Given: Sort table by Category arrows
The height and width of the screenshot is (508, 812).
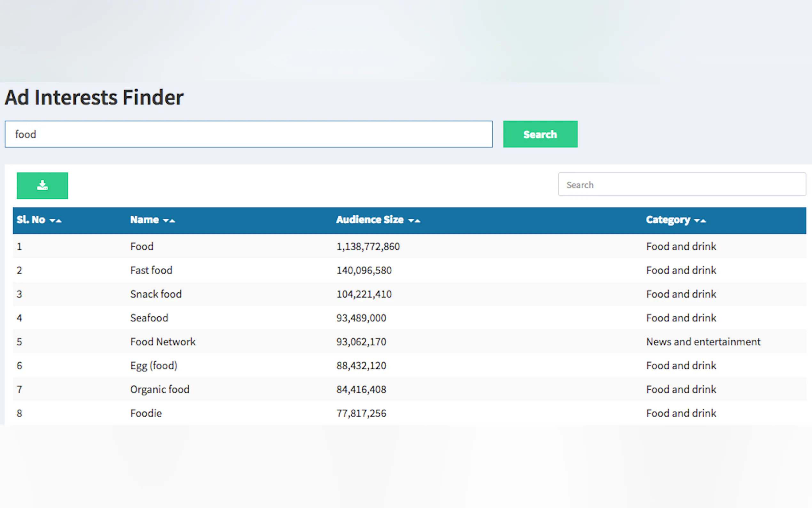Looking at the screenshot, I should pos(700,221).
